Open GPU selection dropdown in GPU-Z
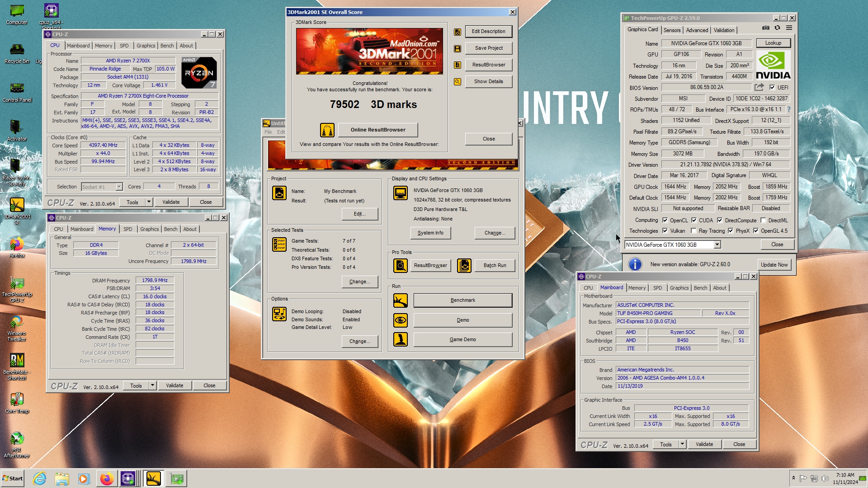The height and width of the screenshot is (488, 868). pos(717,245)
